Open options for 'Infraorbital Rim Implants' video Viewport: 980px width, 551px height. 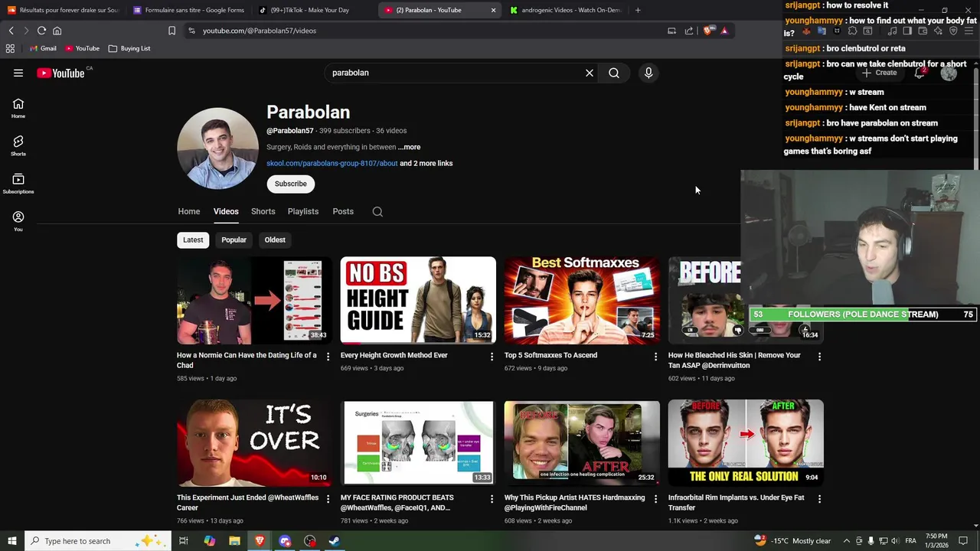pos(819,499)
